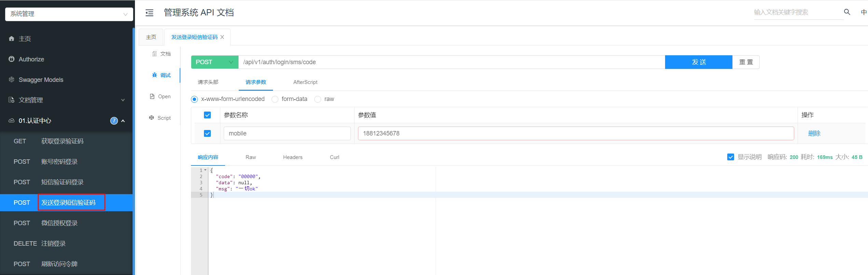Viewport: 868px width, 275px height.
Task: Click the 文档管理 document icon
Action: pos(12,100)
